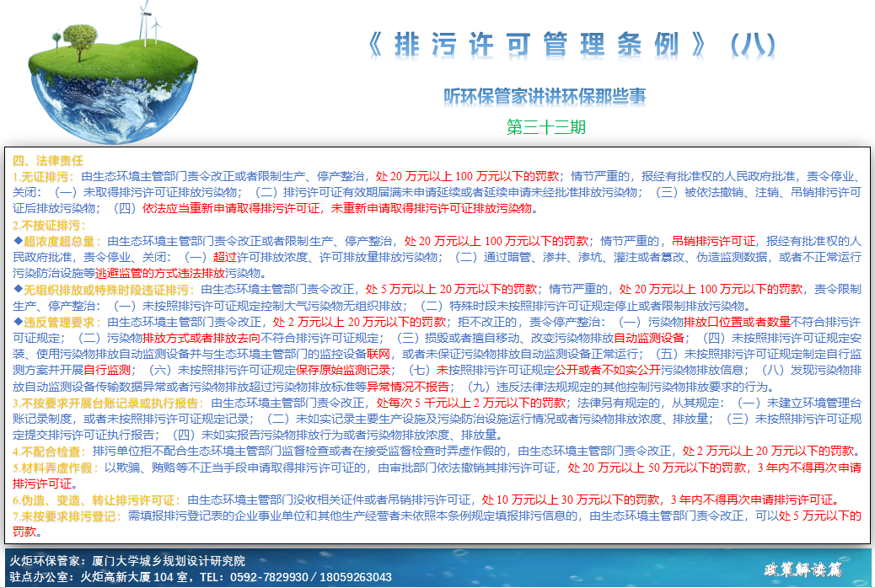Click the label 7.未按要求排污登记

click(x=65, y=516)
